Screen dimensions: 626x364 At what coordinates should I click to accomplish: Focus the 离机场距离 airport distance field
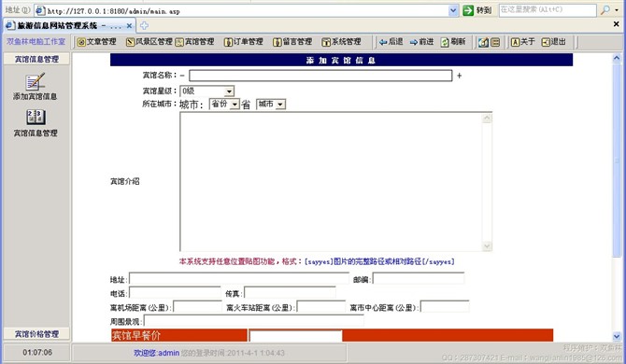197,306
